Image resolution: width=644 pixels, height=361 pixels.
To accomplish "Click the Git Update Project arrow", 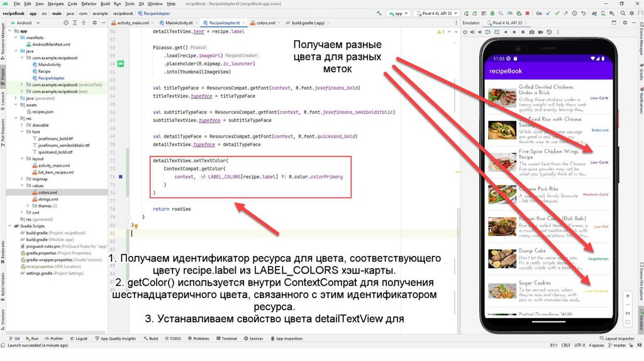I will pos(548,13).
